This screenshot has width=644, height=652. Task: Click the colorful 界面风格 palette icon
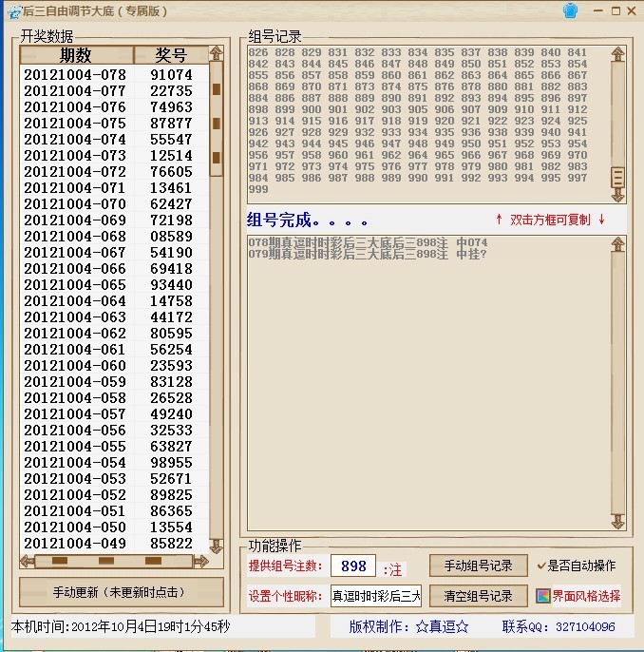point(542,596)
